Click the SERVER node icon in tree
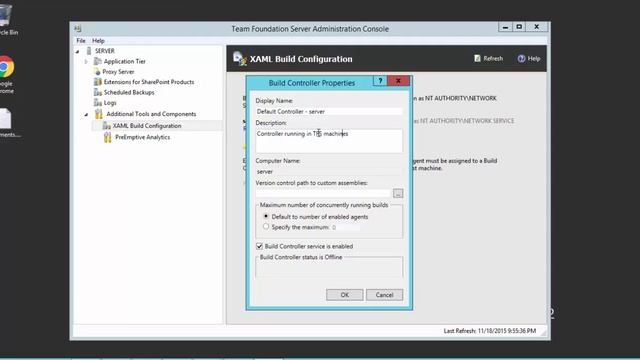 pos(89,51)
